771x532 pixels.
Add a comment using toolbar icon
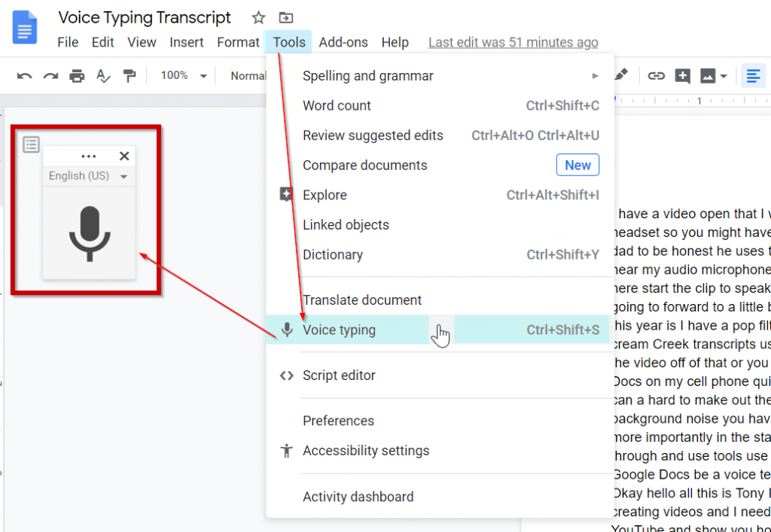pos(683,76)
